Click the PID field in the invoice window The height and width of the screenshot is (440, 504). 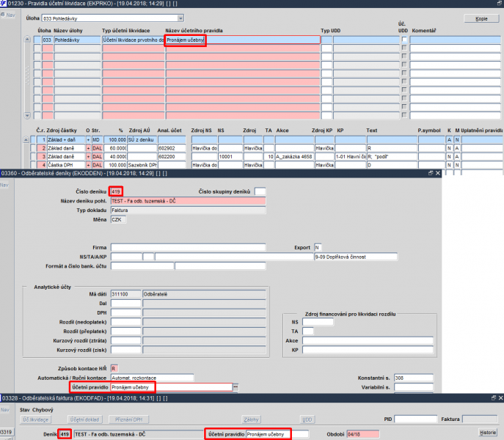pos(416,419)
